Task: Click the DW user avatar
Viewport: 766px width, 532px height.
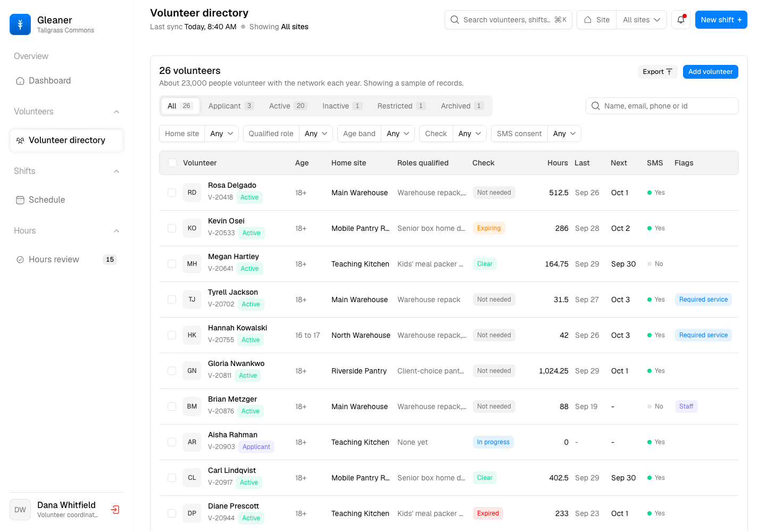Action: (20, 510)
